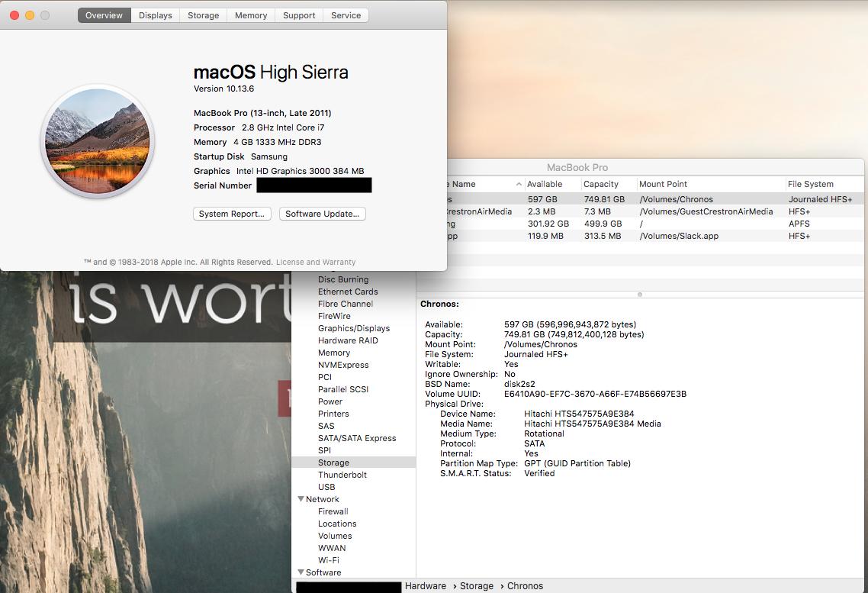The image size is (868, 593).
Task: Open the Displays tab
Action: [x=155, y=15]
